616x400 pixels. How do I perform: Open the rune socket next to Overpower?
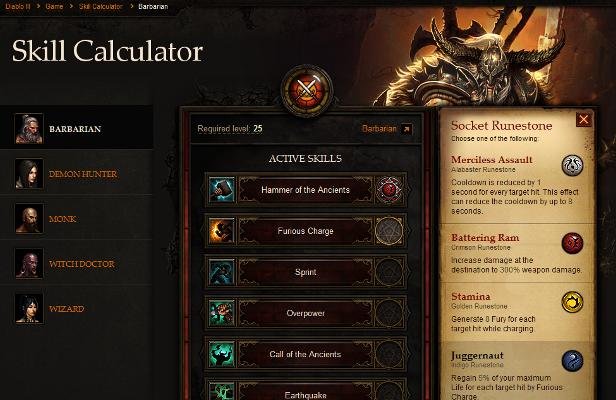click(x=389, y=313)
